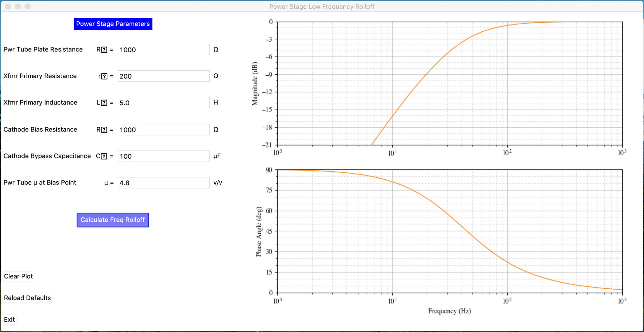
Task: Close the window with the leftmost title-bar button
Action: (x=8, y=6)
